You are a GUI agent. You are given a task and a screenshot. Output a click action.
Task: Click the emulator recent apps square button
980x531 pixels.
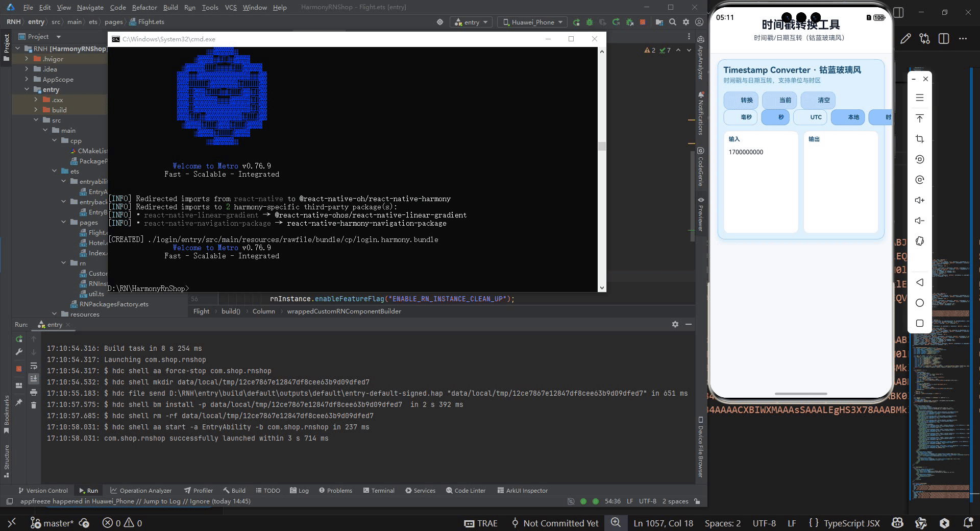click(x=920, y=323)
